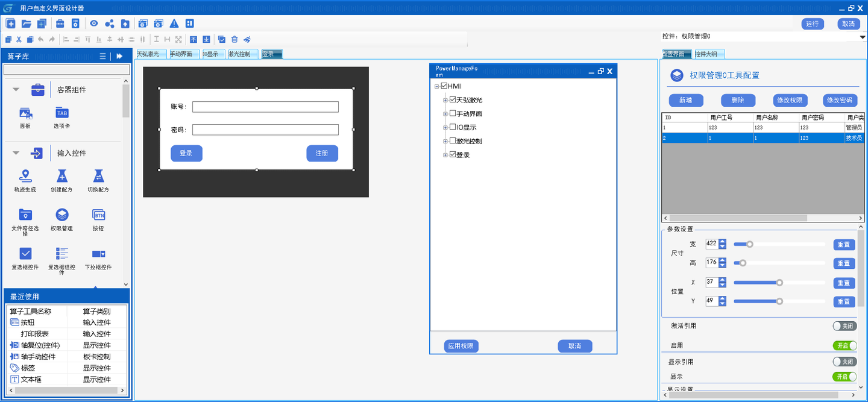Click the new project icon in top toolbar

point(10,24)
